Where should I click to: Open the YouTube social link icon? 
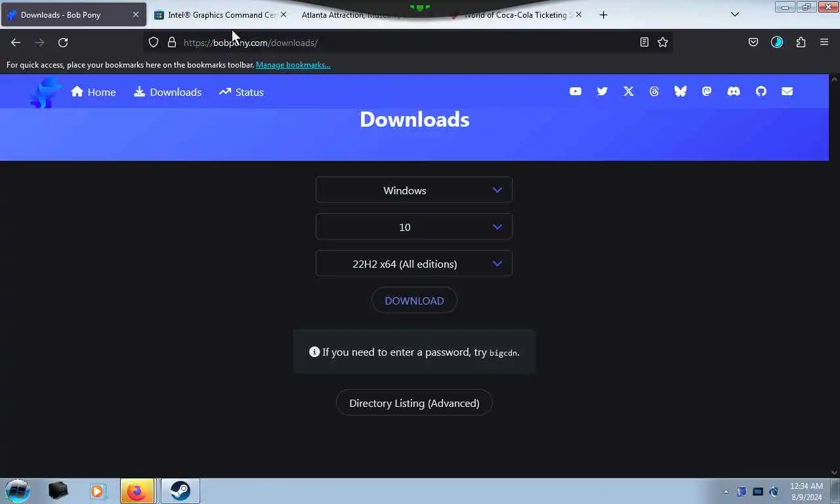pyautogui.click(x=576, y=92)
